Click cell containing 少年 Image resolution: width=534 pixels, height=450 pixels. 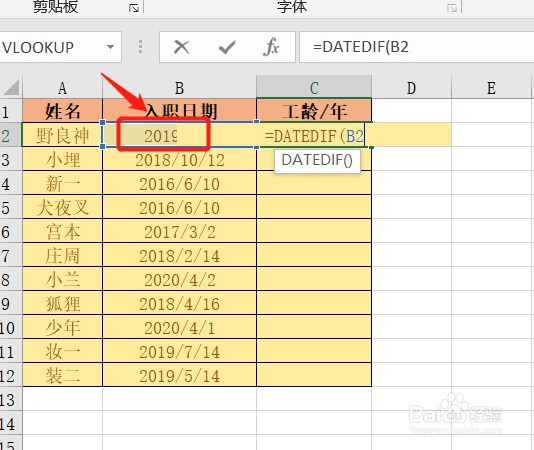[62, 328]
